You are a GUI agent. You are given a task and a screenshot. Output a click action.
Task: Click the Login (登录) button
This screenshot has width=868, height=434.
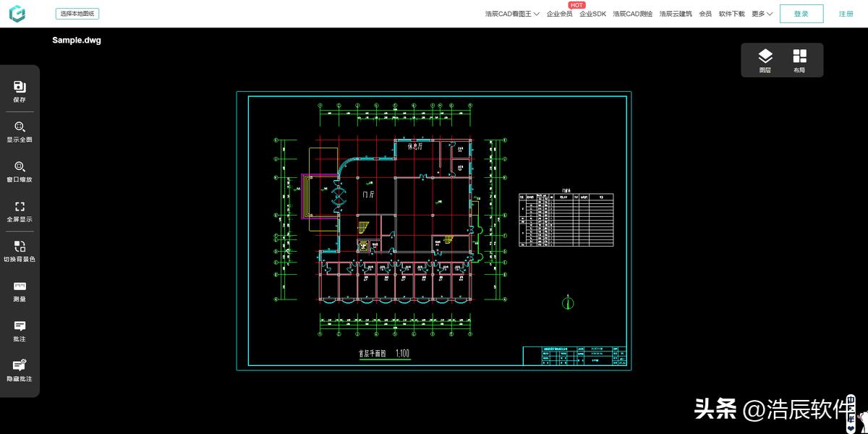tap(801, 14)
